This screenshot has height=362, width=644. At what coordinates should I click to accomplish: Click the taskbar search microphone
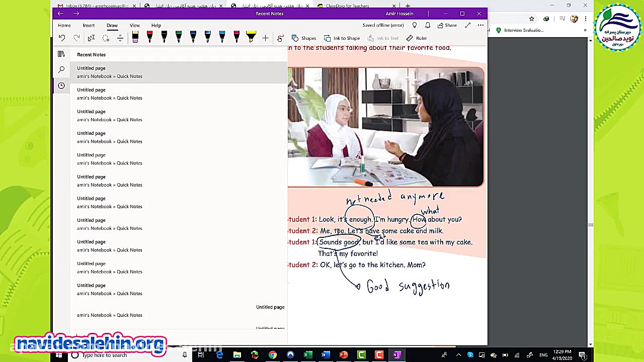pos(185,355)
